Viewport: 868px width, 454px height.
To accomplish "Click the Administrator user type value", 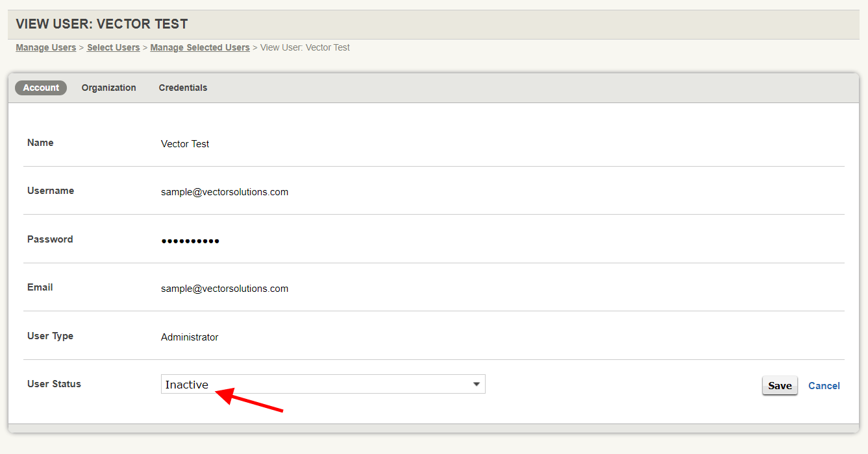I will point(190,337).
